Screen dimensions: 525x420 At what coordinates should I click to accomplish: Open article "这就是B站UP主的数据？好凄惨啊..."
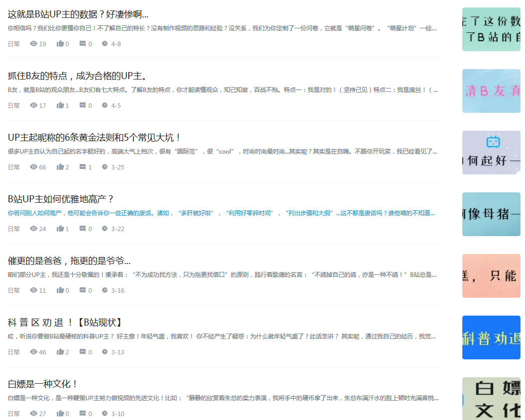coord(78,14)
